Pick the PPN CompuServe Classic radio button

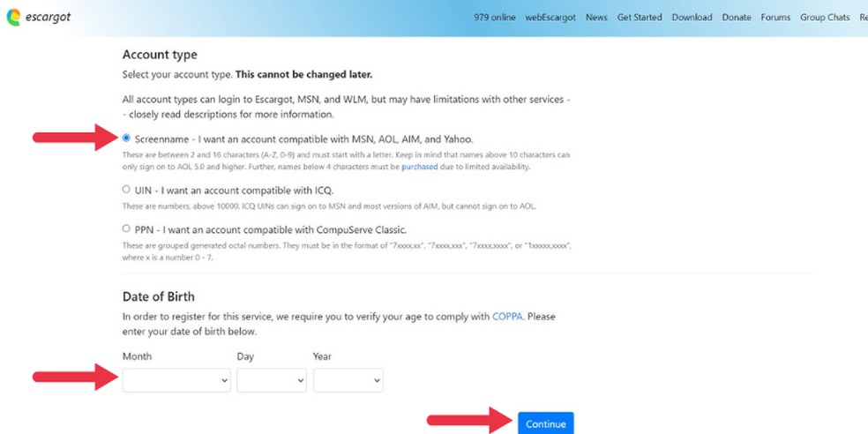[x=126, y=228]
